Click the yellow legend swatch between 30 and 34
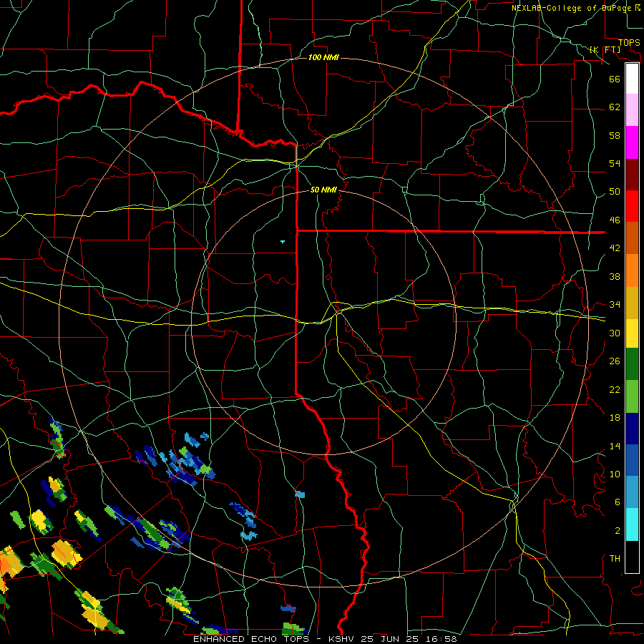 pos(632,333)
